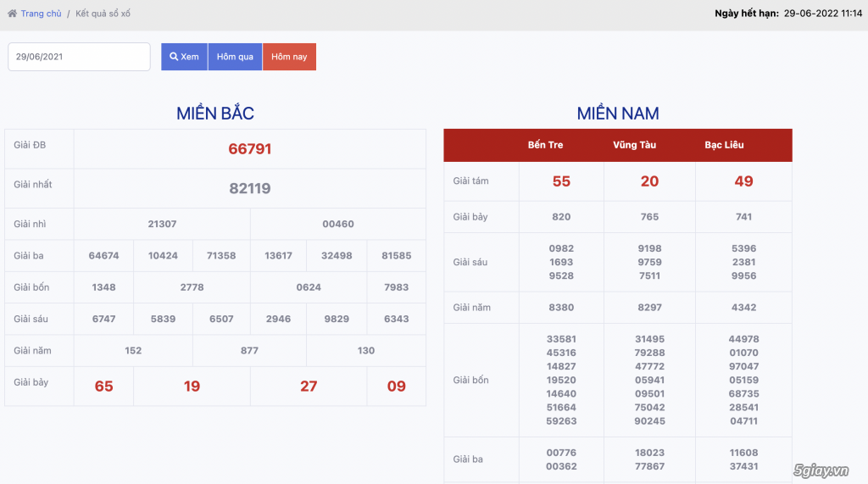Click the magnifier icon on Xem button
This screenshot has height=484, width=868.
[174, 57]
